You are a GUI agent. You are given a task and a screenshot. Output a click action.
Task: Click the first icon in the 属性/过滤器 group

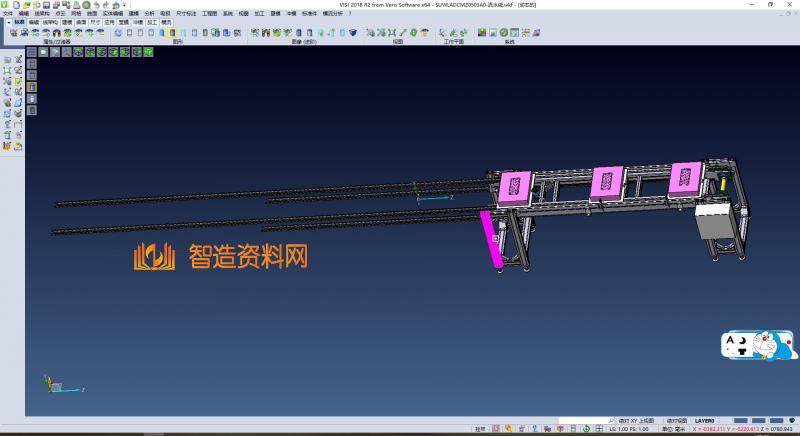(x=13, y=32)
